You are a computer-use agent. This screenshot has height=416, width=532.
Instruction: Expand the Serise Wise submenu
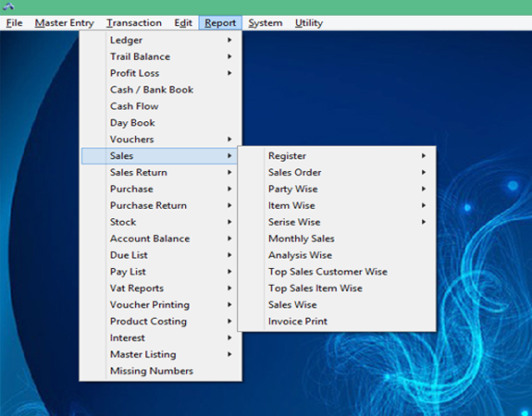(x=337, y=222)
